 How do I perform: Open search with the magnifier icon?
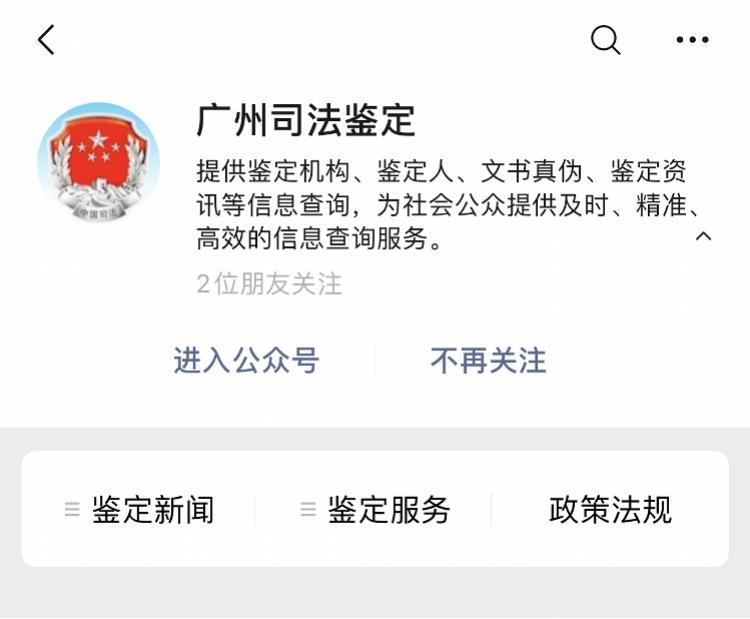coord(606,40)
